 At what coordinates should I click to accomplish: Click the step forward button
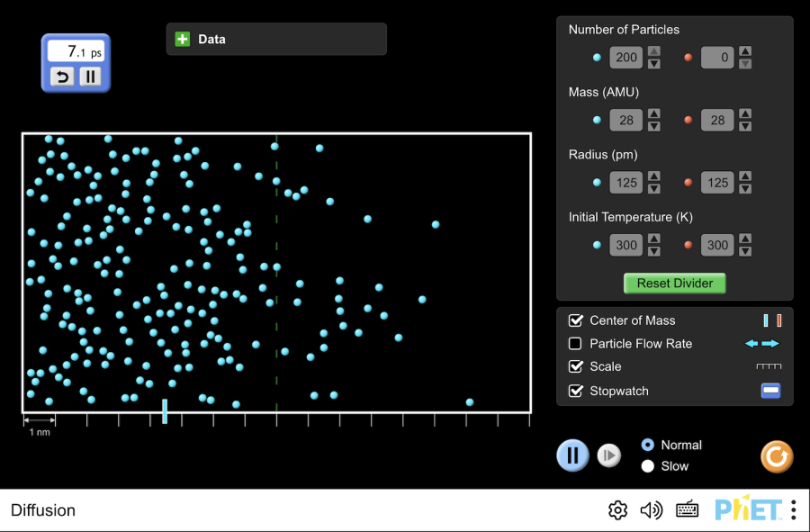coord(609,455)
